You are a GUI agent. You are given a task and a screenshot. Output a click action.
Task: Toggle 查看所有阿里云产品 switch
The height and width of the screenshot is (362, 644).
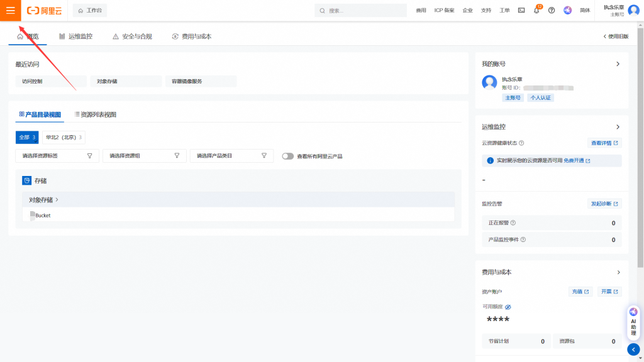click(x=288, y=156)
